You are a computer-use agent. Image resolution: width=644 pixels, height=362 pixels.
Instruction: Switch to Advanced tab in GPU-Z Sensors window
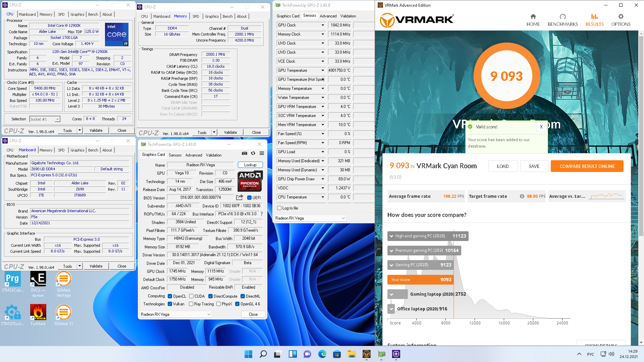pyautogui.click(x=328, y=16)
